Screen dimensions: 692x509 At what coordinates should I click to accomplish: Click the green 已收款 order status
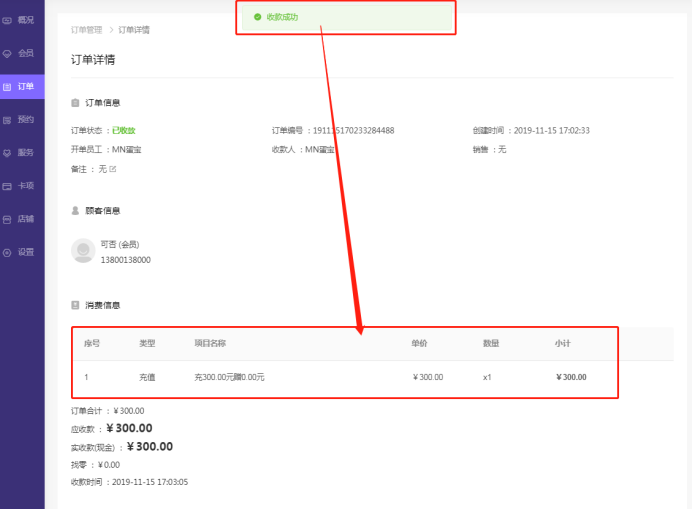124,130
